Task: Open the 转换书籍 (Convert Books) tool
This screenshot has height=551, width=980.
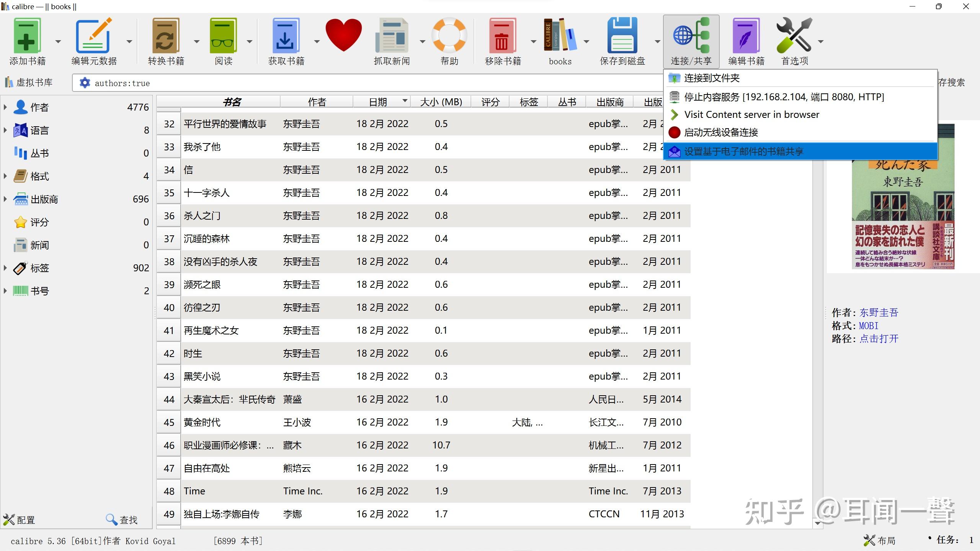Action: pyautogui.click(x=166, y=41)
